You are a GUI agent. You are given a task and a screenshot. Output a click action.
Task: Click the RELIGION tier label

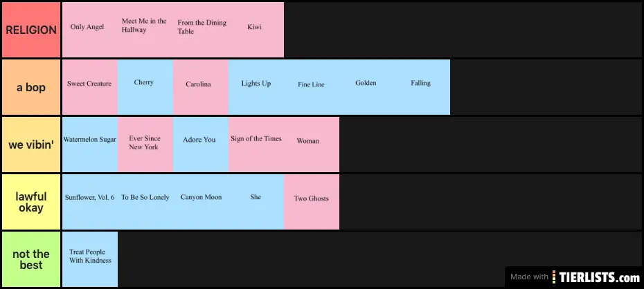[31, 30]
